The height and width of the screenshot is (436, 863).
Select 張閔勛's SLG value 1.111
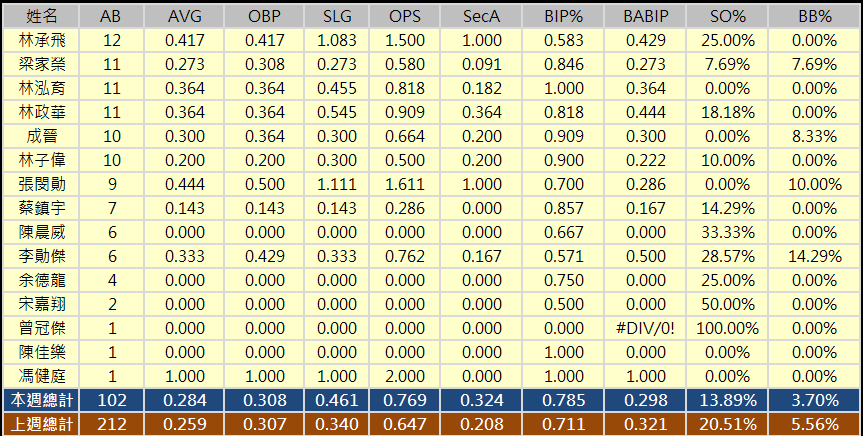tap(337, 184)
